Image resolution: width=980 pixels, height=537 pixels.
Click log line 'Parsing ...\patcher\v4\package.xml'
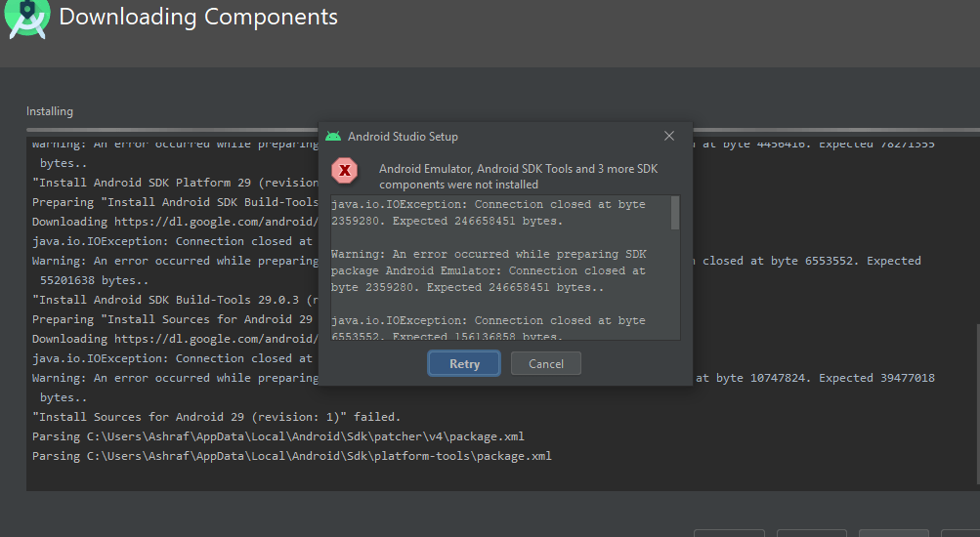coord(278,436)
